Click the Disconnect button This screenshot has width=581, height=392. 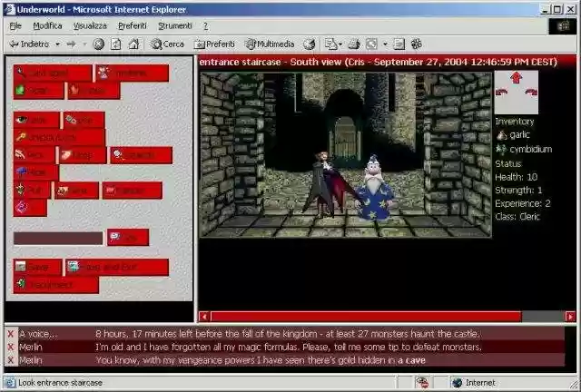click(56, 285)
